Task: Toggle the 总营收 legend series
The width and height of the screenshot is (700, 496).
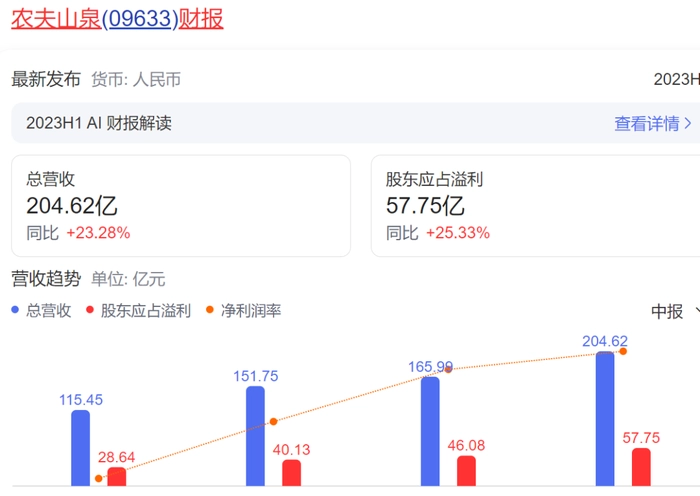Action: [48, 311]
